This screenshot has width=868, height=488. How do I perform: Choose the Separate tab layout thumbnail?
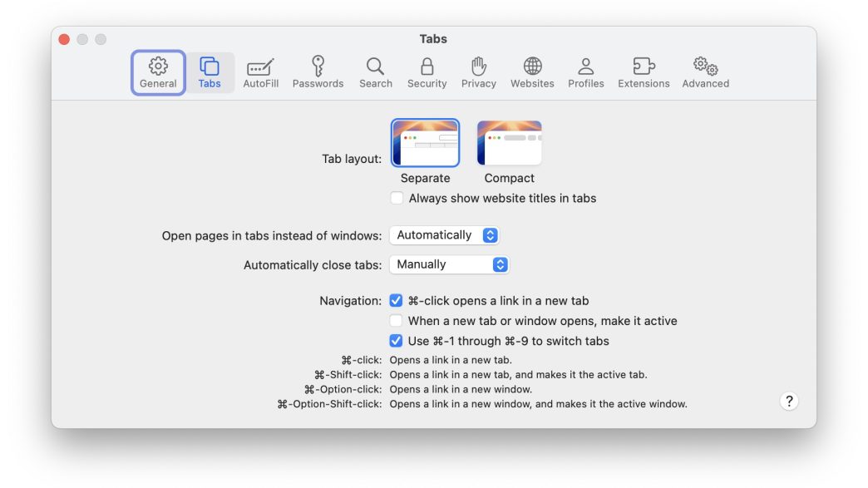coord(425,144)
